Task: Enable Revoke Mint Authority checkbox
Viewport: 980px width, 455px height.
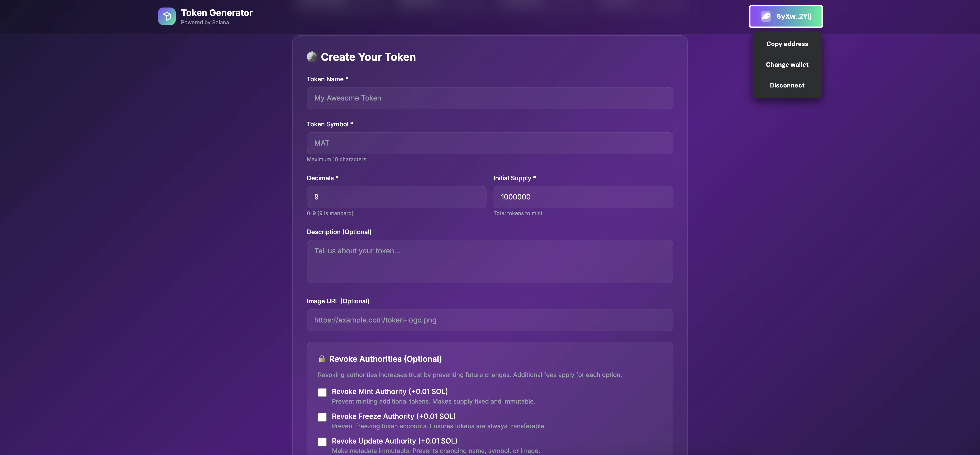Action: 322,392
